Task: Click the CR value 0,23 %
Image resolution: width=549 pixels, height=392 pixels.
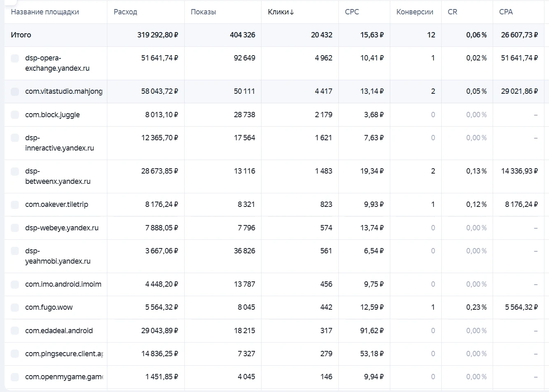Action: [476, 307]
